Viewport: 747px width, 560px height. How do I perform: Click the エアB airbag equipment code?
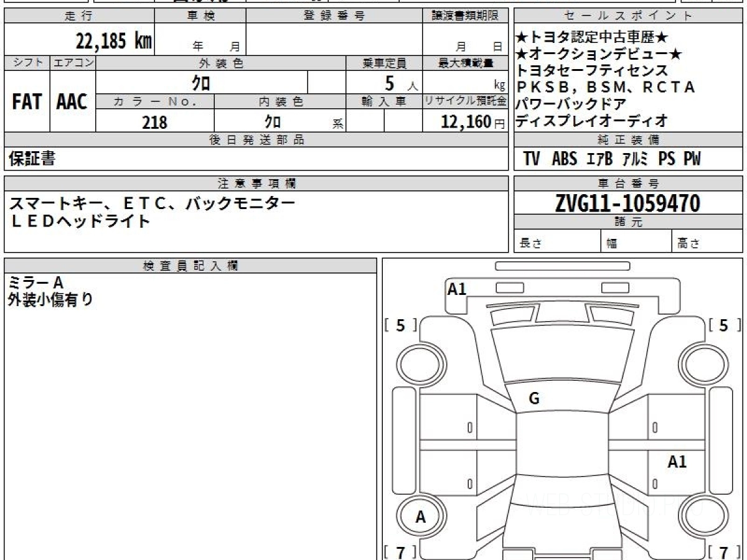[x=600, y=159]
